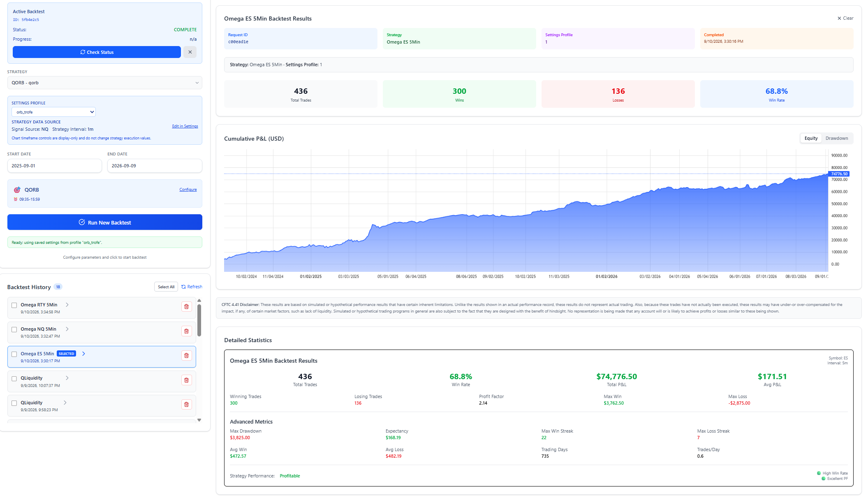Image resolution: width=868 pixels, height=498 pixels.
Task: Expand the QLiquidity 9:58:23 PM entry
Action: pyautogui.click(x=65, y=403)
